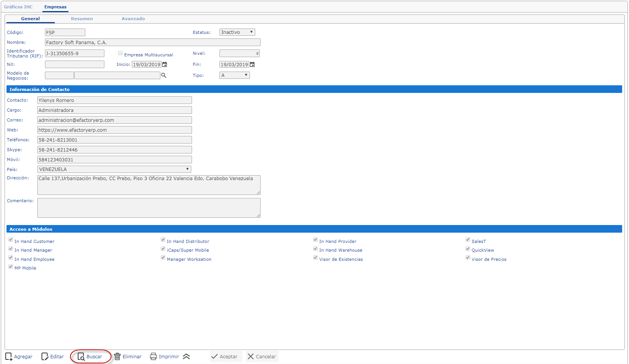
Task: Toggle iCaps/Super Mobile checkbox
Action: tap(163, 249)
